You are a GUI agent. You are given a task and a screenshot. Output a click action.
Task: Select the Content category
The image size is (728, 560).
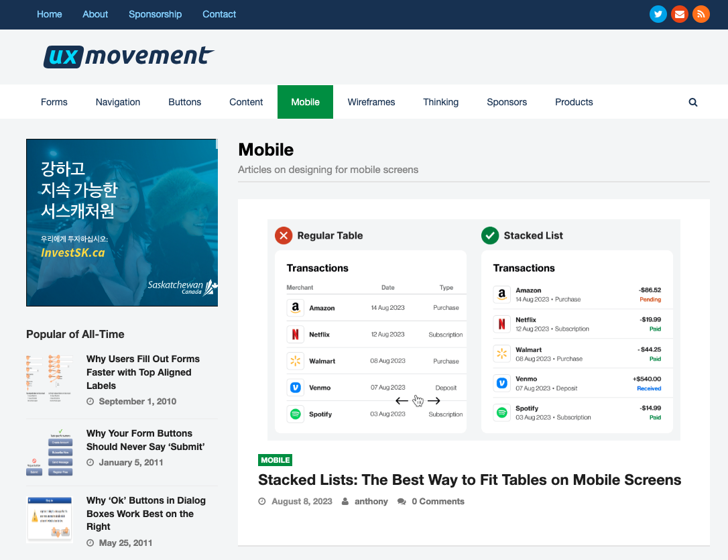click(246, 102)
